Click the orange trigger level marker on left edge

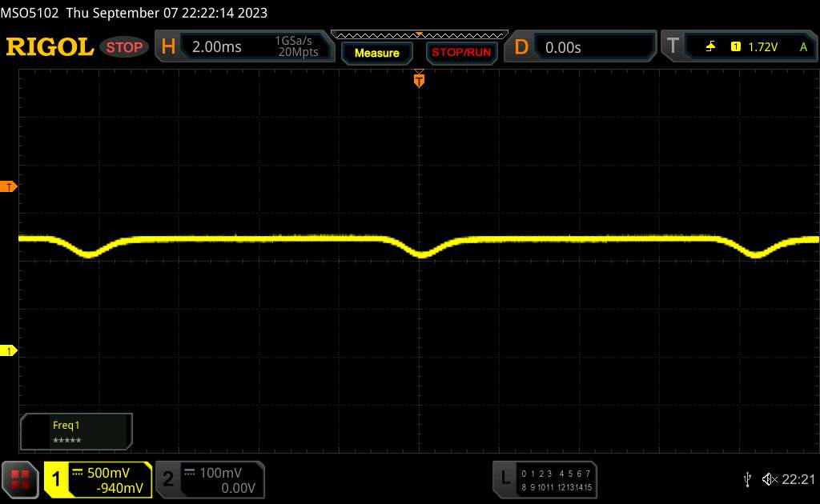pyautogui.click(x=8, y=186)
